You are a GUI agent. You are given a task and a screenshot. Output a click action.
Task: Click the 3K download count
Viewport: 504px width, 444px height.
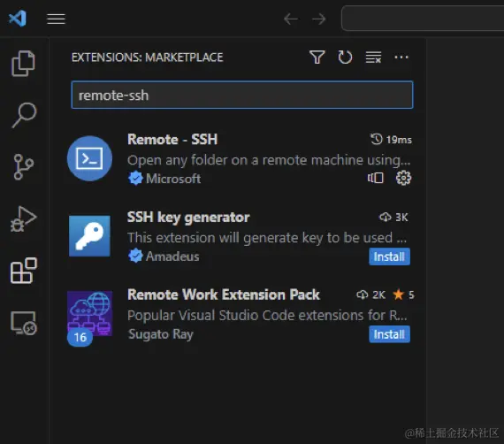click(393, 218)
